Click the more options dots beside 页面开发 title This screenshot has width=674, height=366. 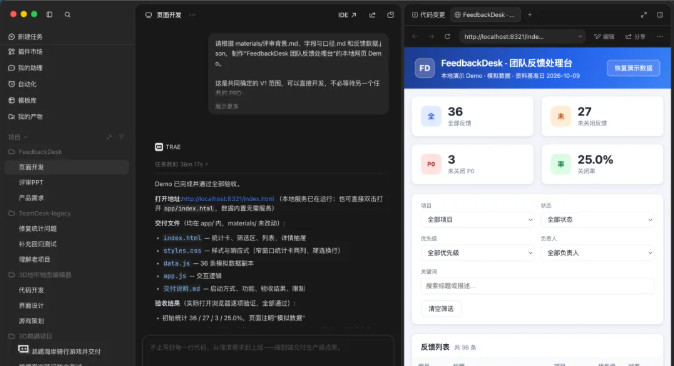pyautogui.click(x=192, y=15)
